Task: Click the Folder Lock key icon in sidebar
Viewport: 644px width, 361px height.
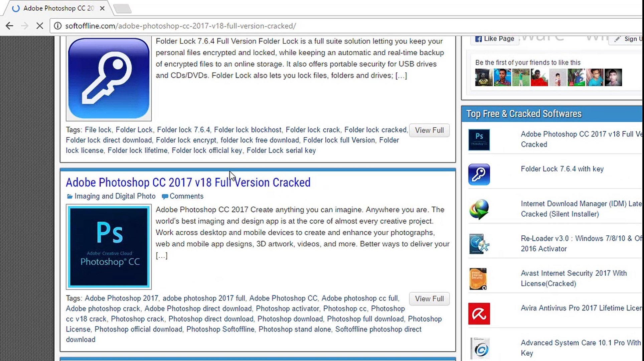Action: [x=479, y=174]
